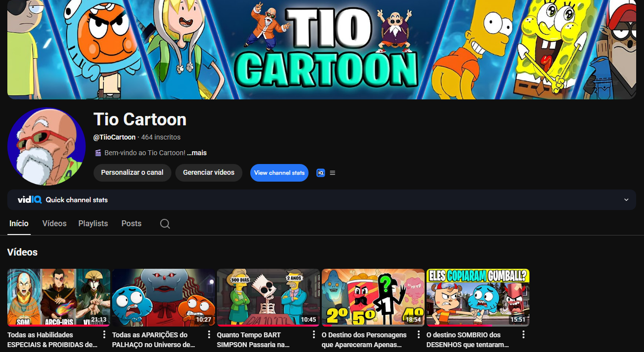Expand channel description with …mais
Viewport: 644px width, 352px height.
point(197,153)
